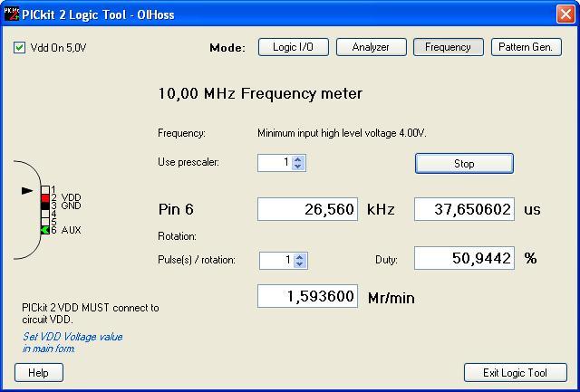
Task: Click the green AUX pin 6 arrow
Action: 45,230
